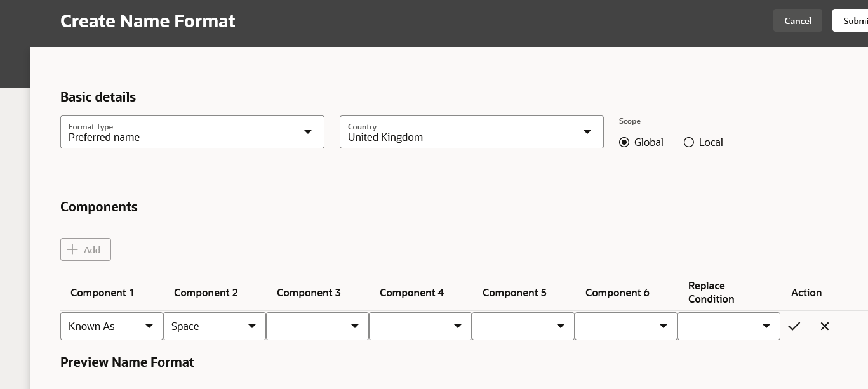Click the Country field text United Kingdom
The height and width of the screenshot is (389, 868).
385,137
